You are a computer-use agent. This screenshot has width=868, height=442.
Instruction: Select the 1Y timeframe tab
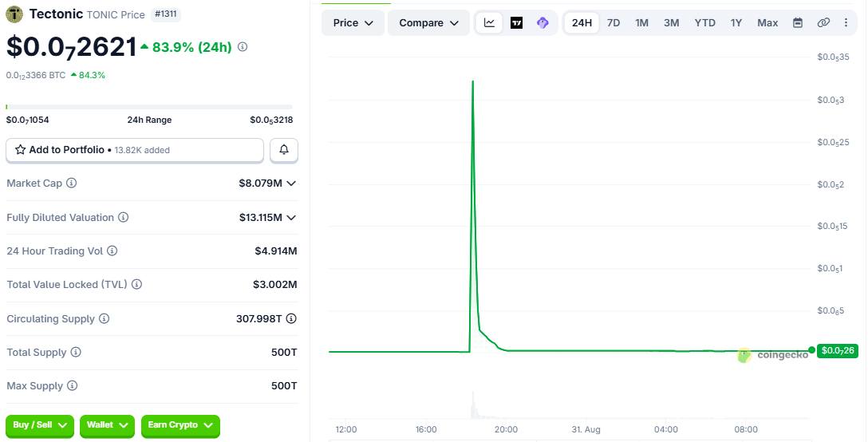[x=736, y=22]
